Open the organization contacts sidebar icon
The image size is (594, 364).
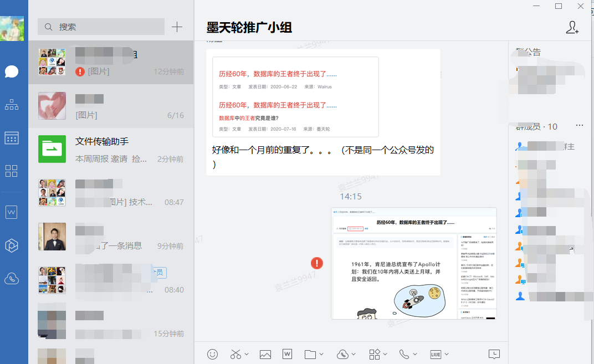pos(12,105)
